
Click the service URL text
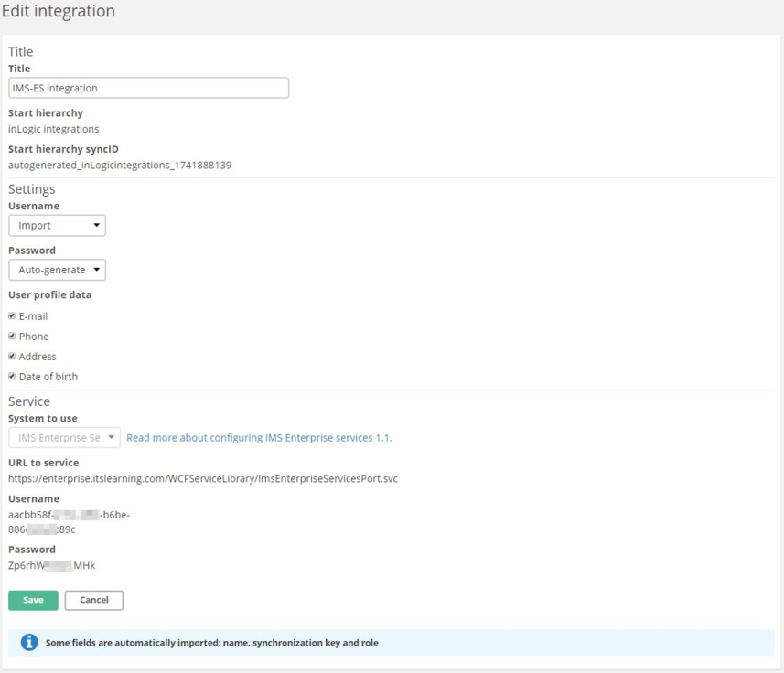pos(202,478)
